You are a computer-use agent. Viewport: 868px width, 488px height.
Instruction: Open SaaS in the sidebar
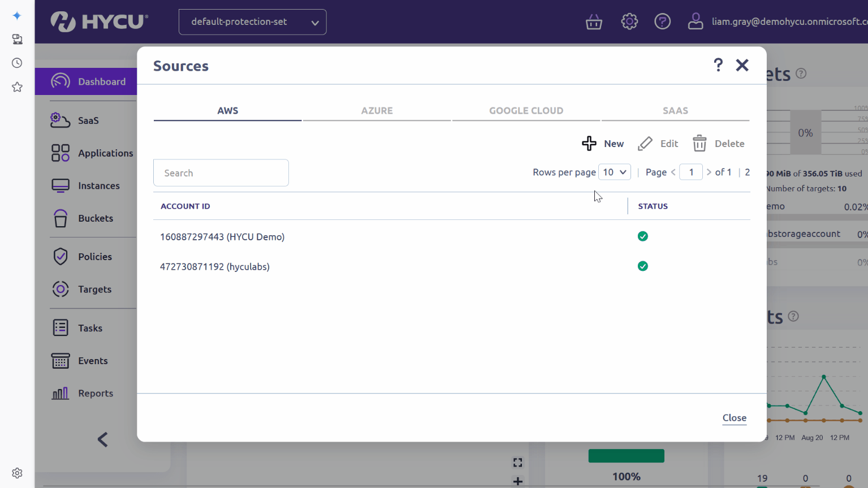click(x=88, y=120)
